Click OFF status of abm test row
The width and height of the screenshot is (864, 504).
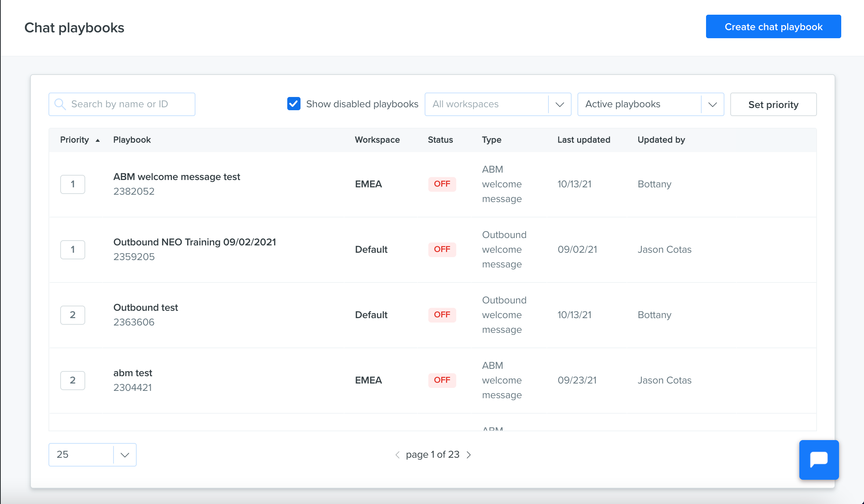pyautogui.click(x=442, y=380)
